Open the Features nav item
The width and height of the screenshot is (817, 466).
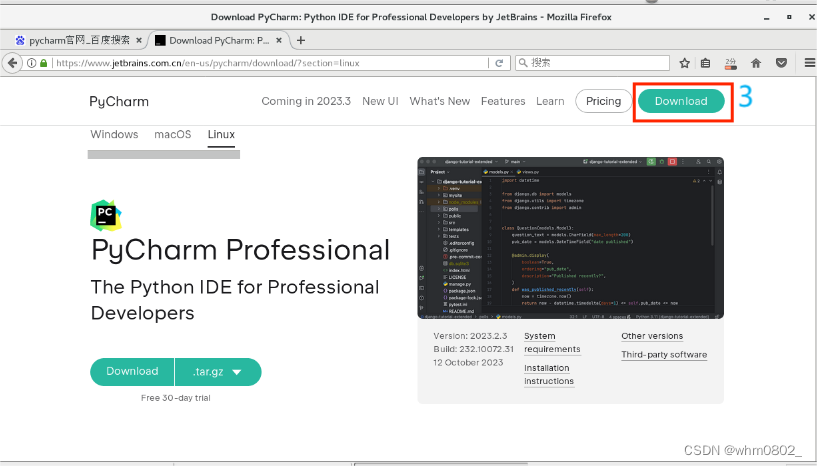coord(503,101)
